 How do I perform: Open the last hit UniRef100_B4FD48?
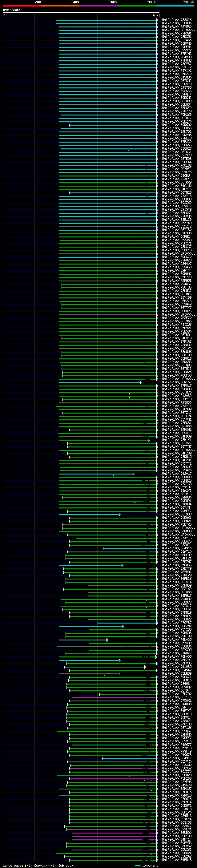[177, 860]
